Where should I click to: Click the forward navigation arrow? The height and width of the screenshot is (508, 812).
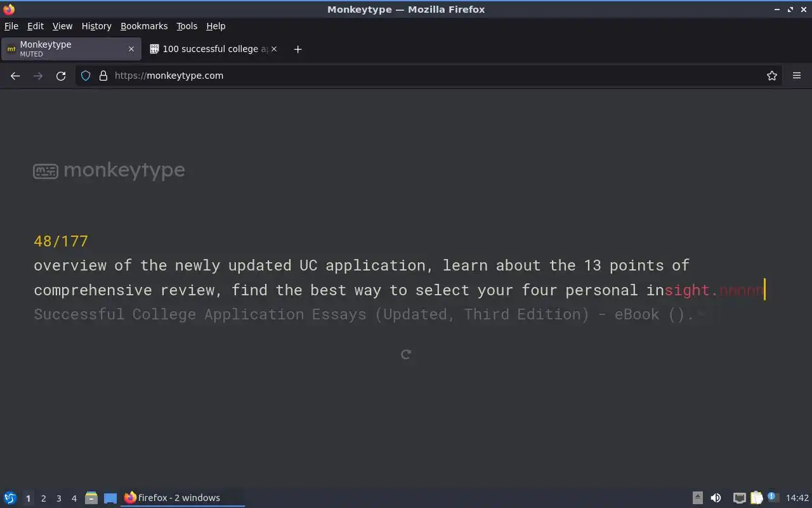coord(38,76)
